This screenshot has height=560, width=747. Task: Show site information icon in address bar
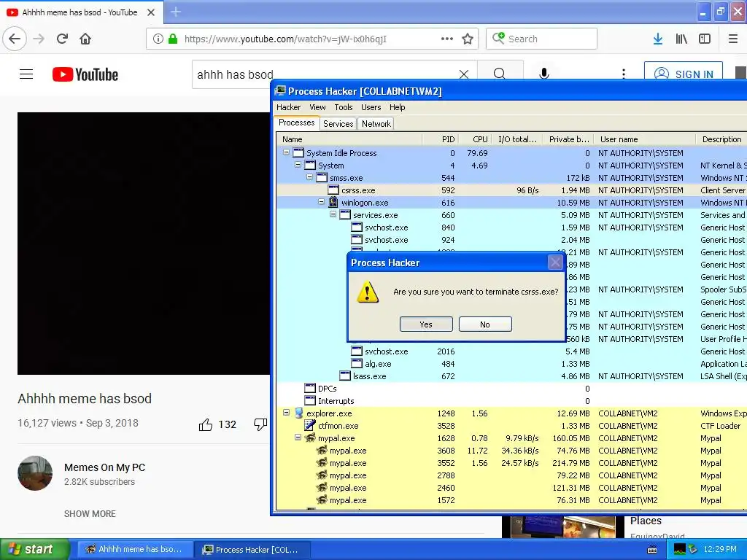[158, 39]
